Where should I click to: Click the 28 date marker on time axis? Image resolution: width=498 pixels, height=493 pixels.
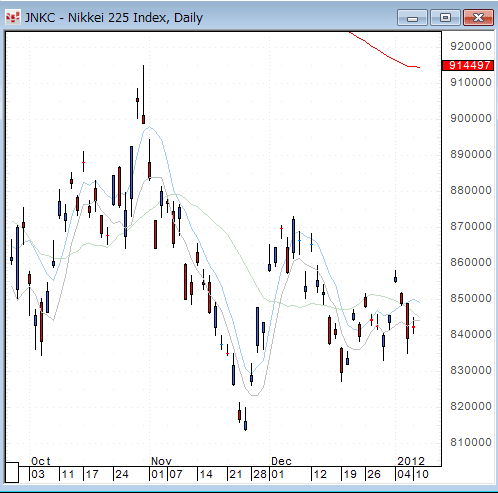pyautogui.click(x=260, y=474)
